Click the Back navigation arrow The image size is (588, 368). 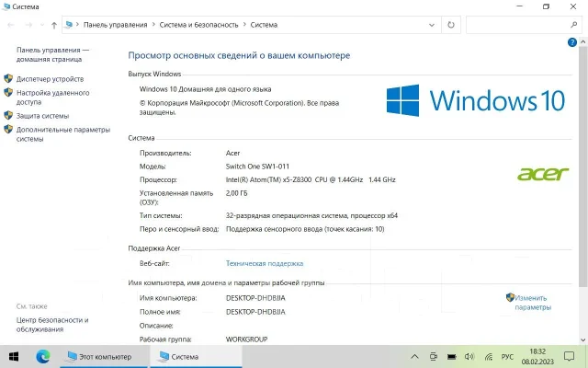coord(11,25)
